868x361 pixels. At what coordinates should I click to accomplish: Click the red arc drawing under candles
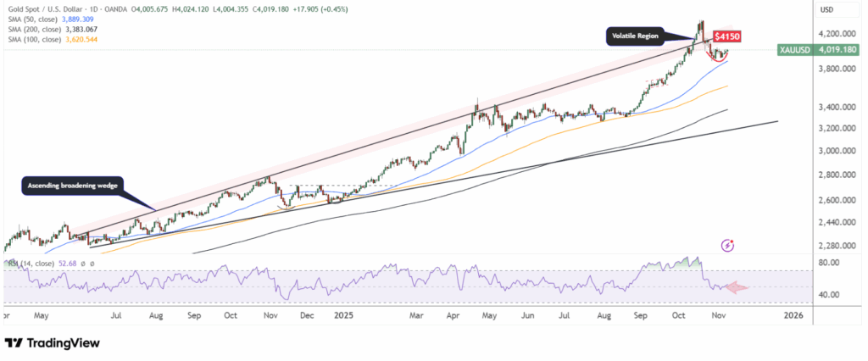coord(719,59)
